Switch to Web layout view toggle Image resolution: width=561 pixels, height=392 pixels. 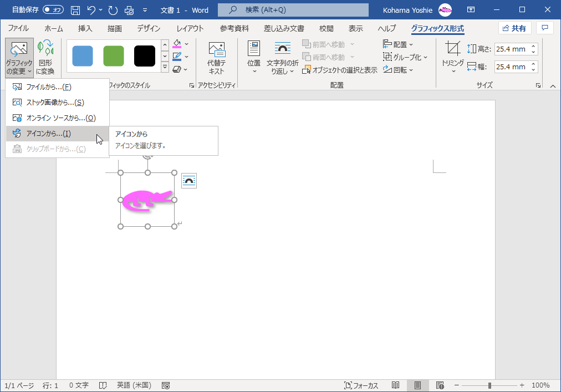point(440,385)
